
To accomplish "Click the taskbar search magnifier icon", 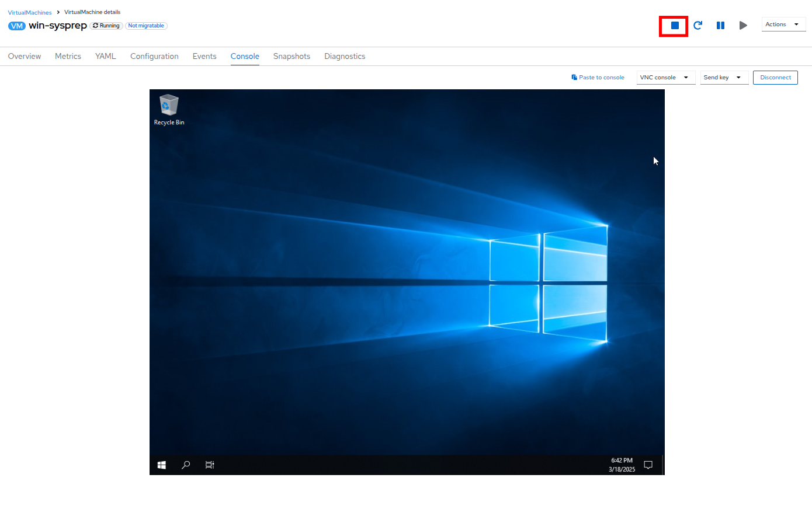I will [x=186, y=465].
